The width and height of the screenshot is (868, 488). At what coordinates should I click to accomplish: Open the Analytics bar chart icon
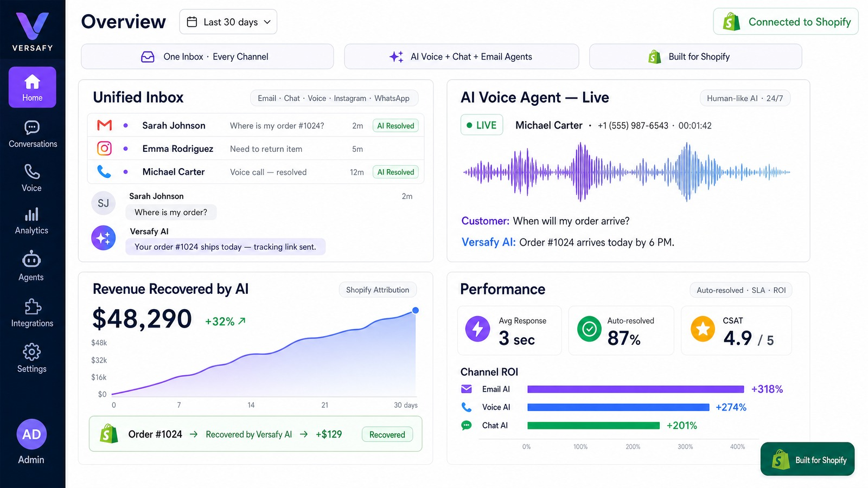[31, 214]
